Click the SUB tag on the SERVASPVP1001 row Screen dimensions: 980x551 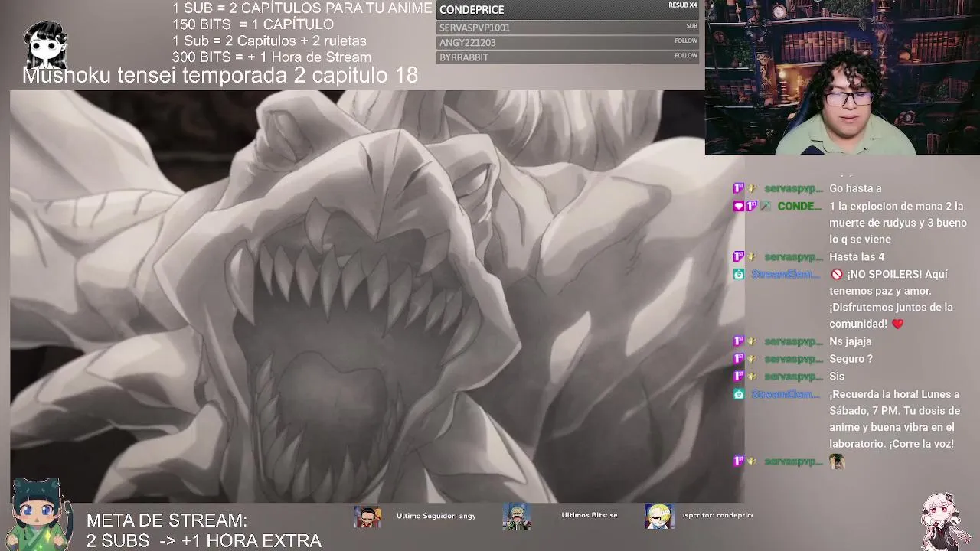point(691,26)
